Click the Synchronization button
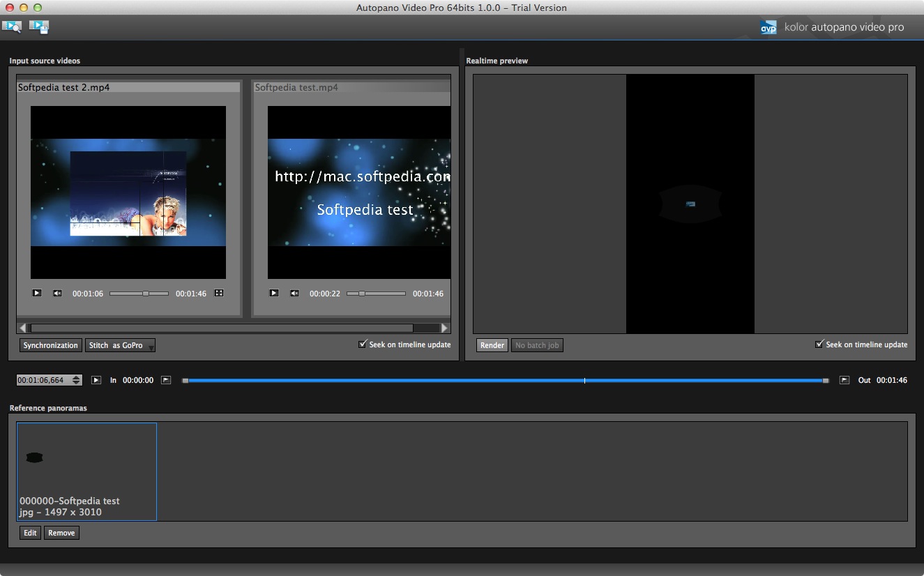The image size is (924, 576). (50, 345)
